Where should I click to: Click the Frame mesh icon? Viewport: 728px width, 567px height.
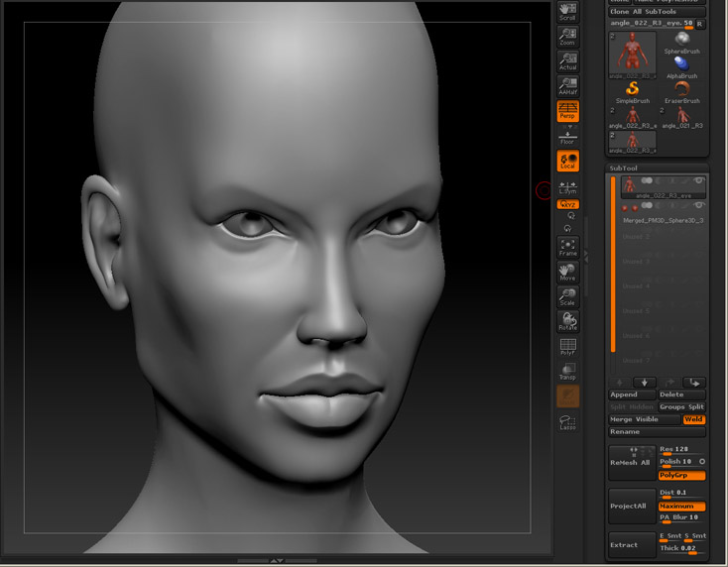click(568, 247)
